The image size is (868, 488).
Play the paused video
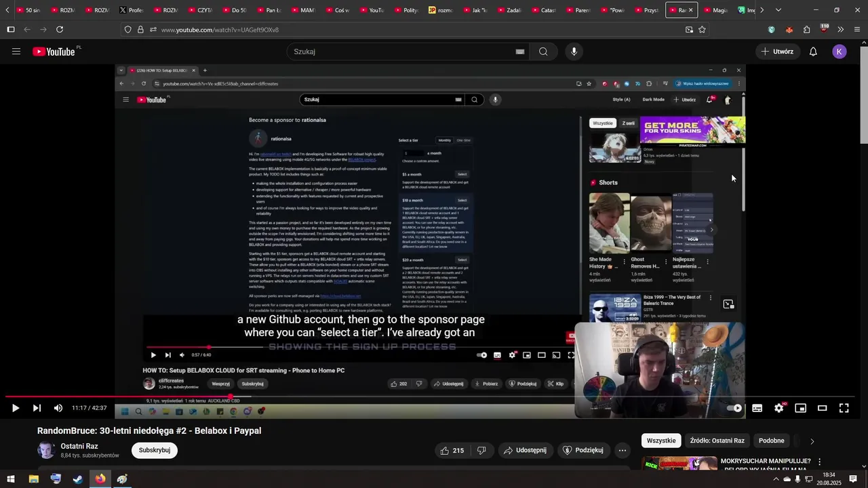click(15, 408)
